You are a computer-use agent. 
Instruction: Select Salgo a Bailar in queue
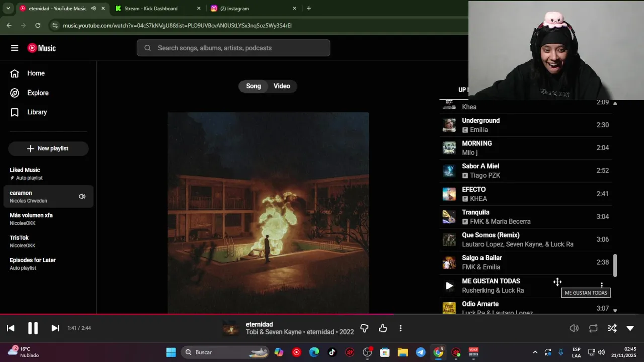(x=526, y=262)
